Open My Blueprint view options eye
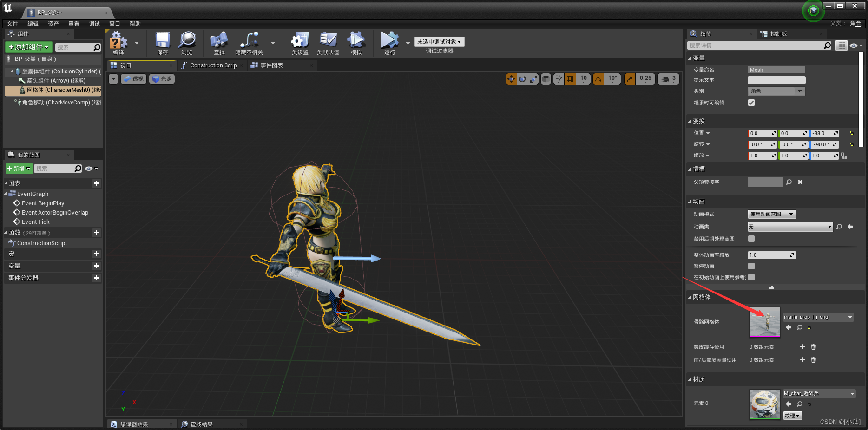 point(91,169)
